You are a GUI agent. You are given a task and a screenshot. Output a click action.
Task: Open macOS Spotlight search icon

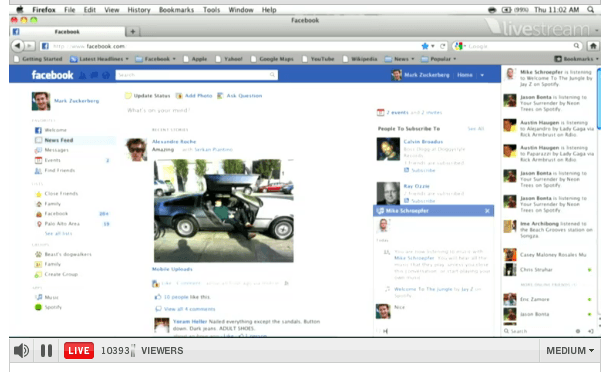pyautogui.click(x=590, y=10)
